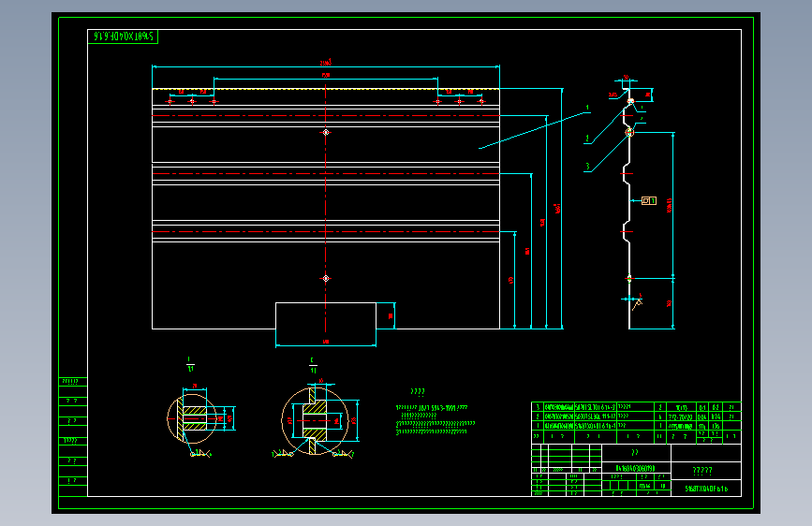
Task: Click drawing number 5168TX040F616 in title block
Action: click(706, 489)
